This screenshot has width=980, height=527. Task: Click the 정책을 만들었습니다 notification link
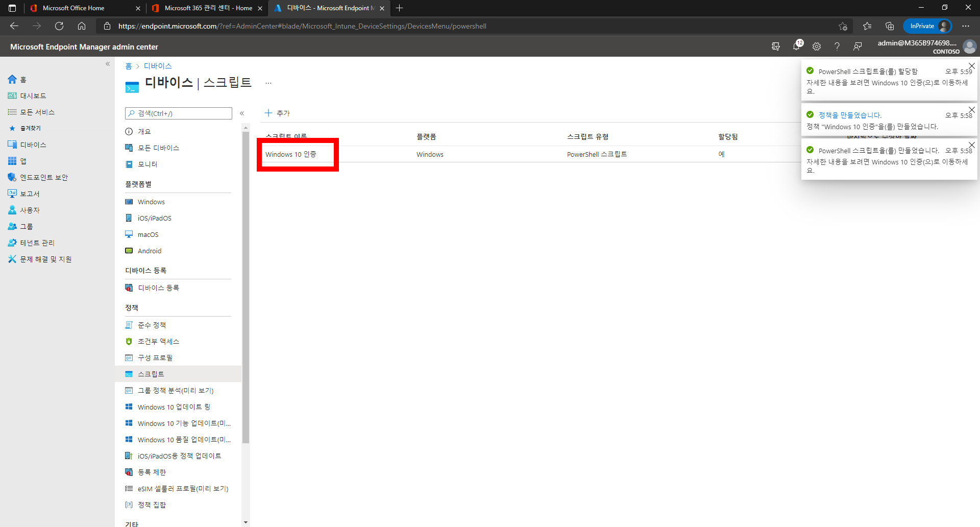coord(850,115)
